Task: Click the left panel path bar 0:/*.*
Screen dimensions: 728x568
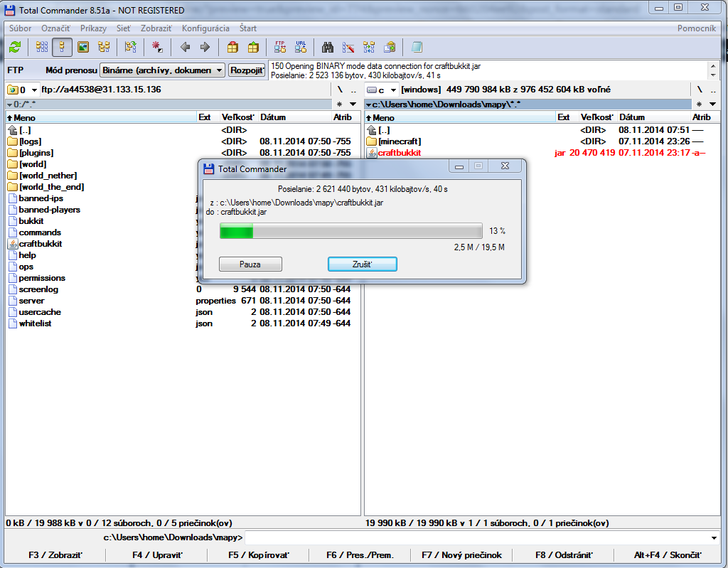Action: click(x=169, y=105)
